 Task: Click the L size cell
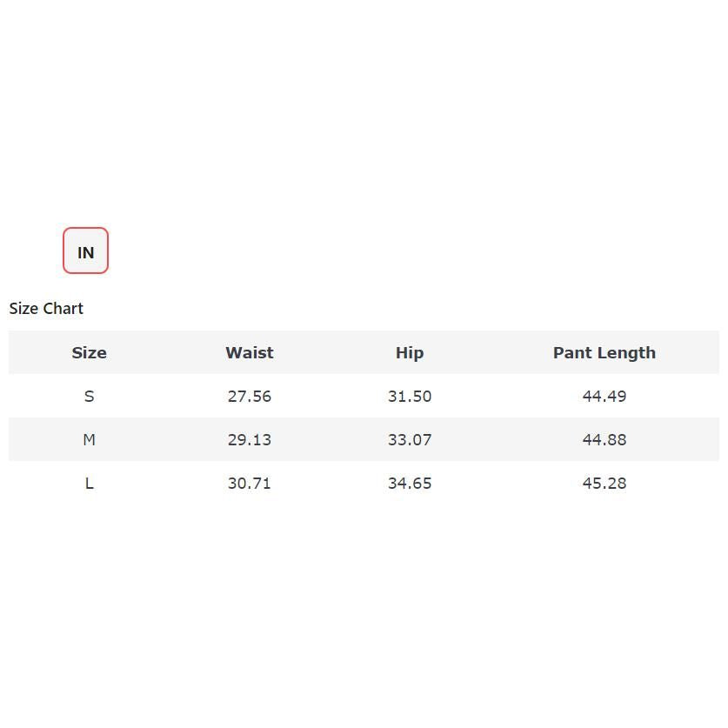point(89,484)
